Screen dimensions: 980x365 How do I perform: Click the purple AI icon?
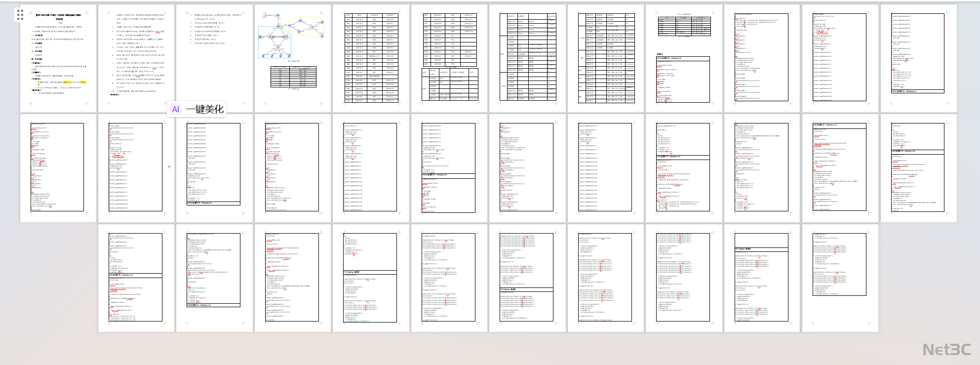pyautogui.click(x=175, y=110)
